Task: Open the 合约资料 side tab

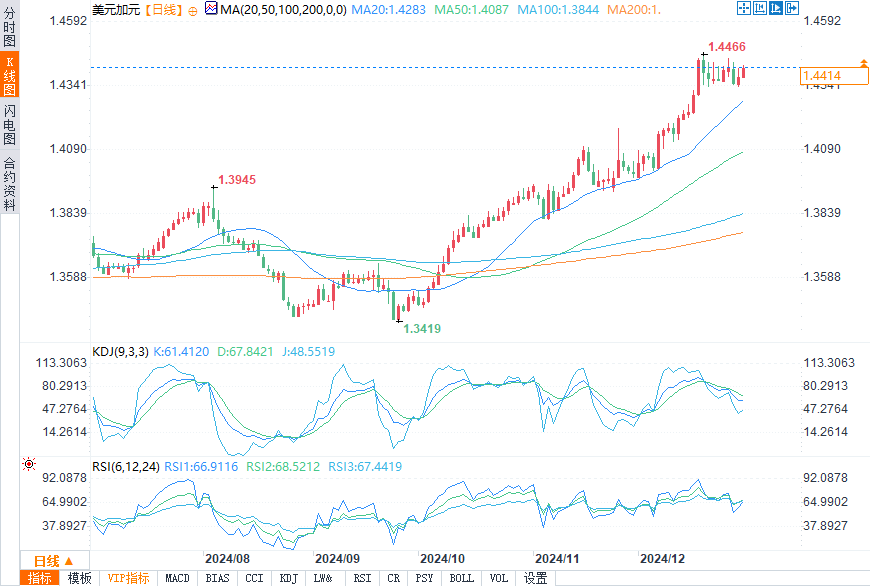Action: pos(10,183)
